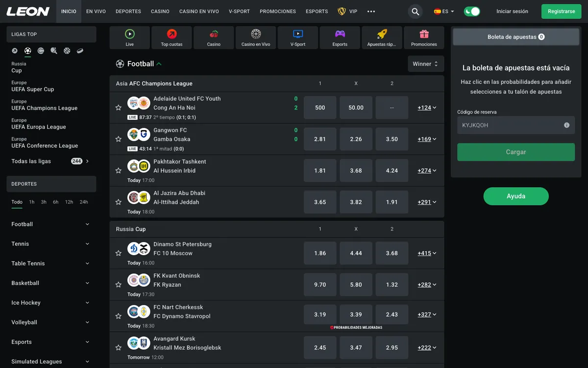Open the V-Sport screen tile
Image resolution: width=588 pixels, height=368 pixels.
pos(298,38)
